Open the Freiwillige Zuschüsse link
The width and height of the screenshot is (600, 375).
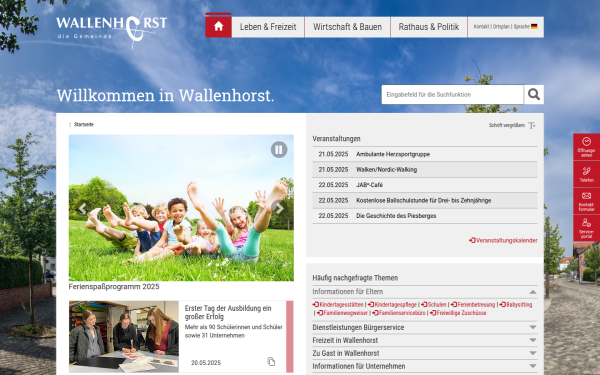tap(458, 313)
